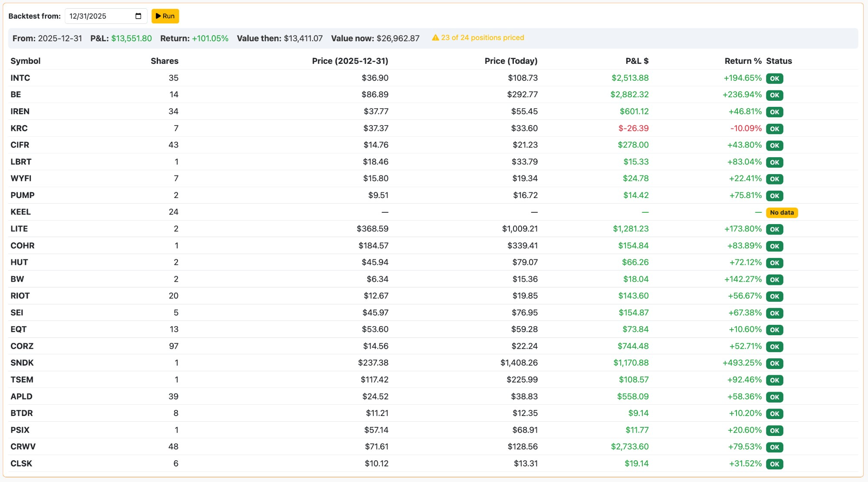Click the red $-26.39 P&L value
Viewport: 868px width, 482px height.
pos(633,128)
